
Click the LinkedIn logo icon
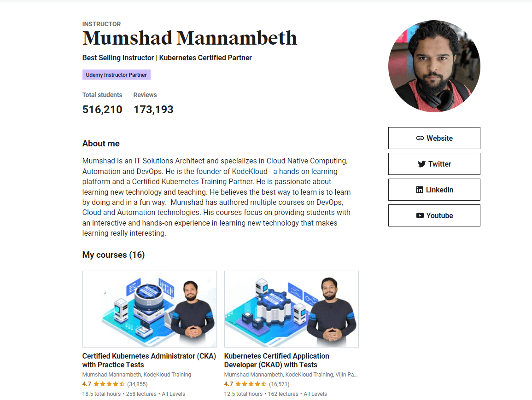point(420,190)
